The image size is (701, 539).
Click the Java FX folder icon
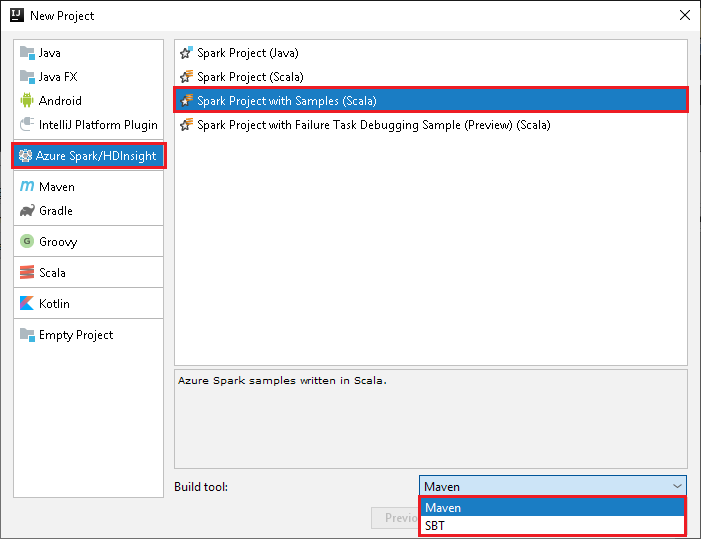click(x=27, y=77)
